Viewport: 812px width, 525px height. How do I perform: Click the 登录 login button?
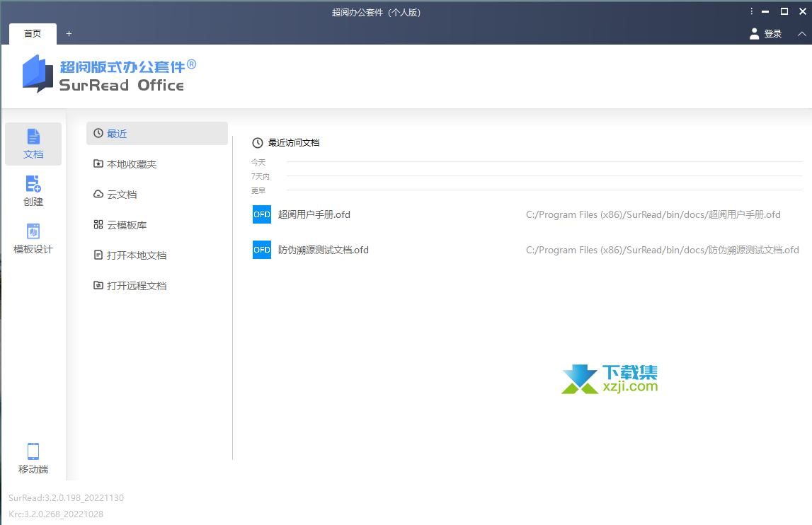[x=772, y=34]
